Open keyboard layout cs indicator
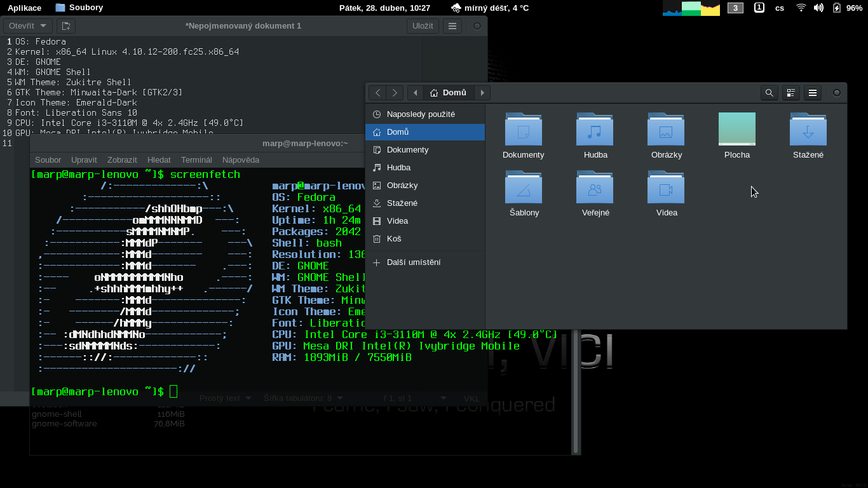Image resolution: width=868 pixels, height=488 pixels. (x=780, y=8)
